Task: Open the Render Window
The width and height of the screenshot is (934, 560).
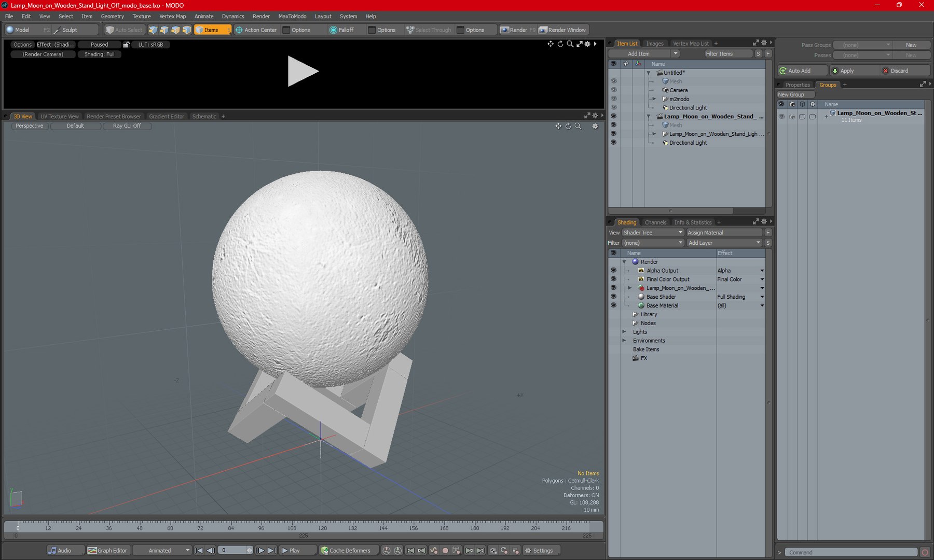Action: click(x=562, y=30)
